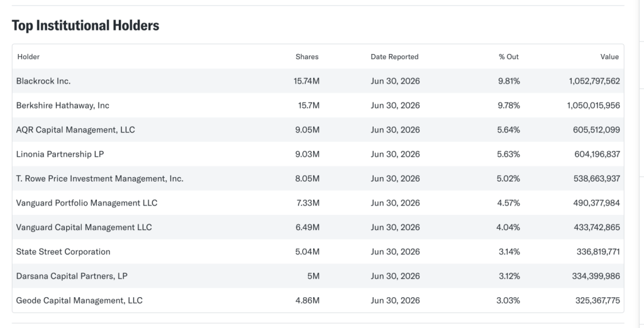Select Berkshire Hathaway, Inc row
This screenshot has width=644, height=328.
pos(318,106)
